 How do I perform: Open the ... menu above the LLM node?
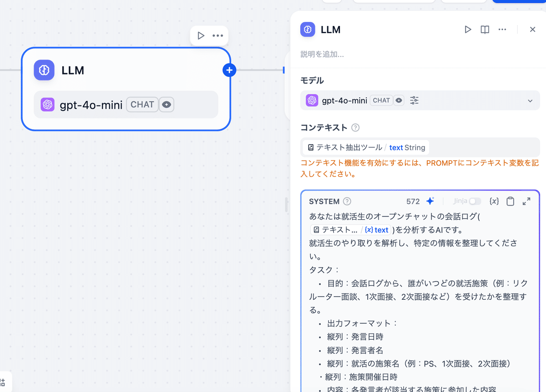[x=217, y=35]
